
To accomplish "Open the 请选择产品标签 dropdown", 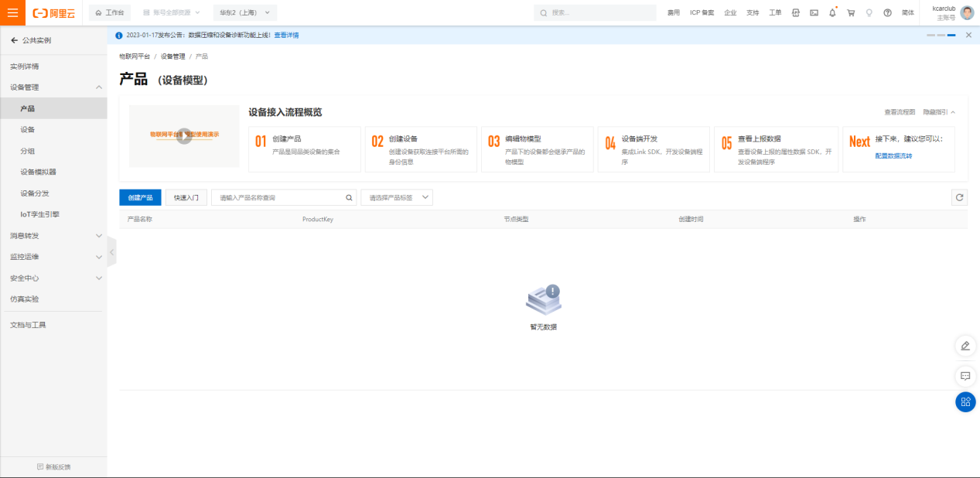I will point(396,198).
